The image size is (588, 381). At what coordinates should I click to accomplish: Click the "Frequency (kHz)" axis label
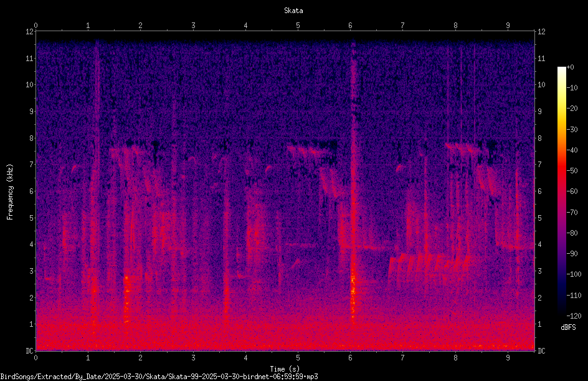[x=10, y=192]
